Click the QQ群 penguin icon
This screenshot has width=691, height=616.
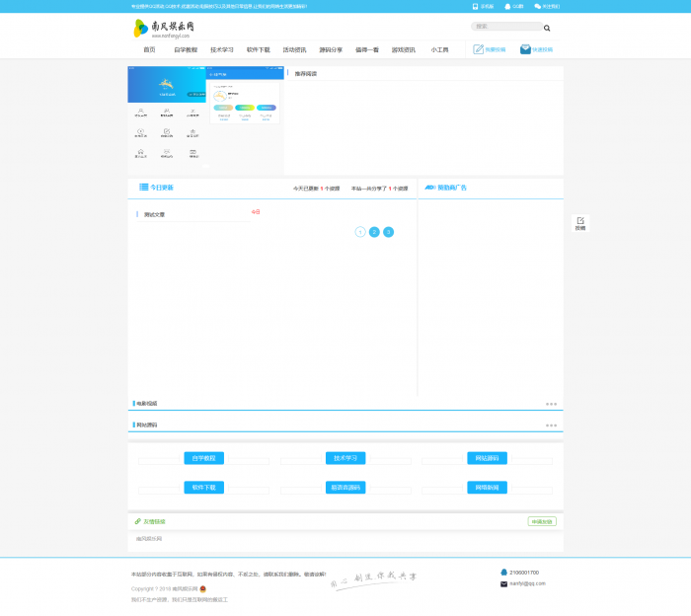tap(507, 6)
